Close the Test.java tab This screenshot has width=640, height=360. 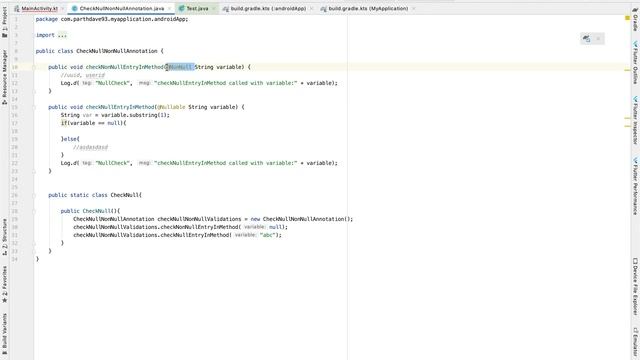tap(213, 8)
